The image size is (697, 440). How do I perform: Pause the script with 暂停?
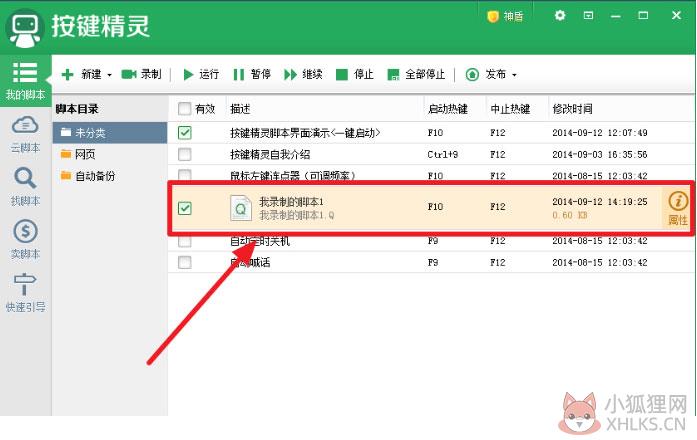tap(252, 74)
